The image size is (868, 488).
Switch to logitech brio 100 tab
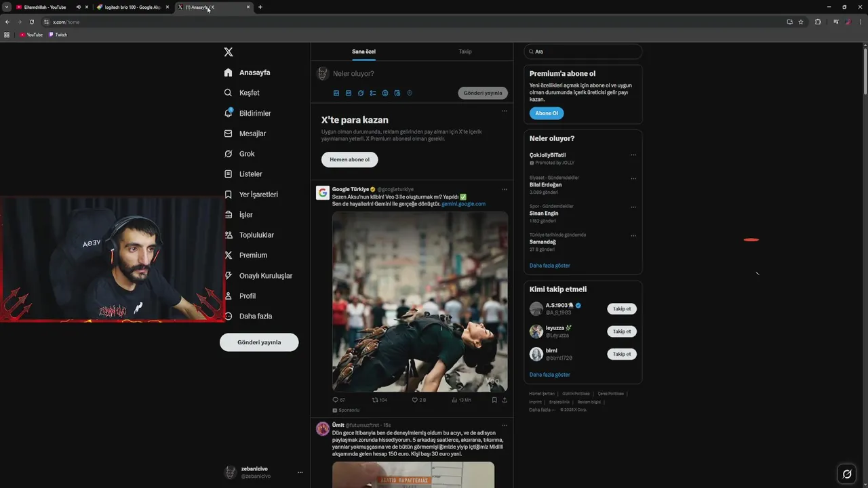[x=132, y=7]
